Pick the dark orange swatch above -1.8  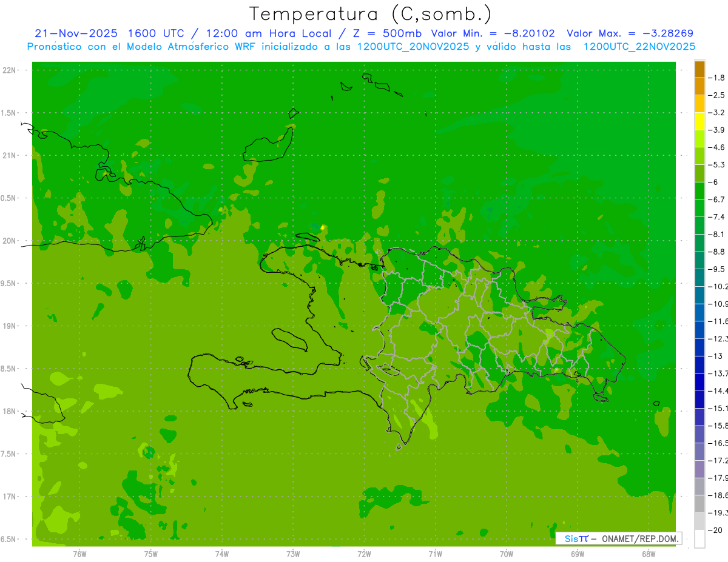tap(699, 69)
